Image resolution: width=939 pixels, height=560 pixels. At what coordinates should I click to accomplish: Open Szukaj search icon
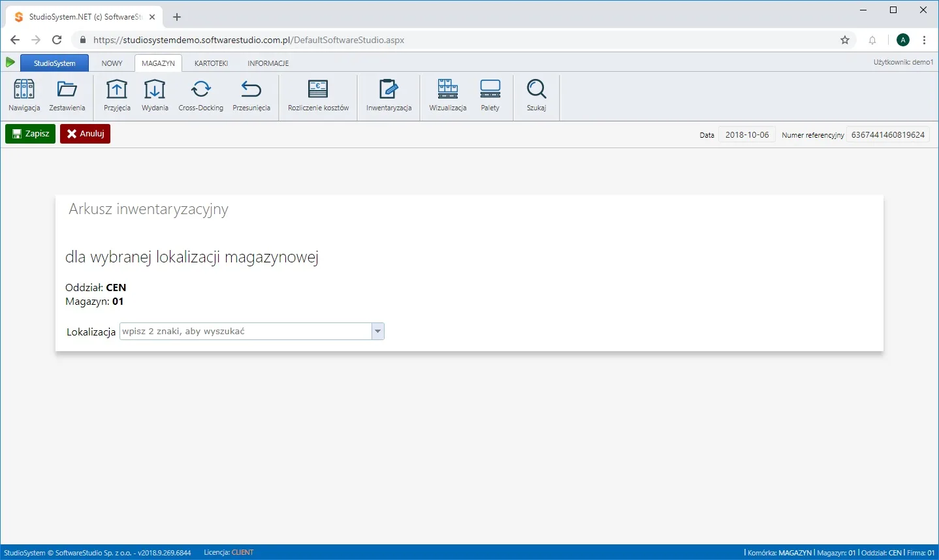(x=536, y=96)
